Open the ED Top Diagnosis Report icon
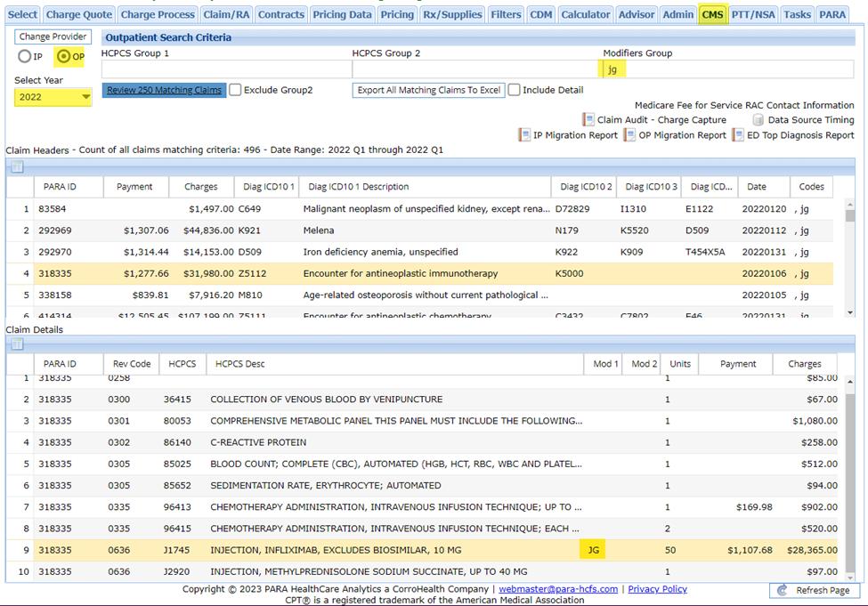Screen dimensions: 868x606 (739, 135)
